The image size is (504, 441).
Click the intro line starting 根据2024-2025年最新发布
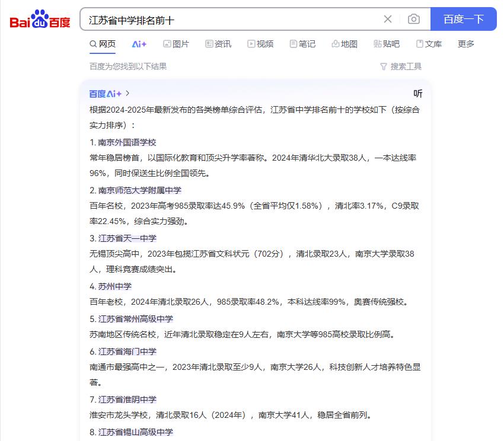[x=254, y=110]
